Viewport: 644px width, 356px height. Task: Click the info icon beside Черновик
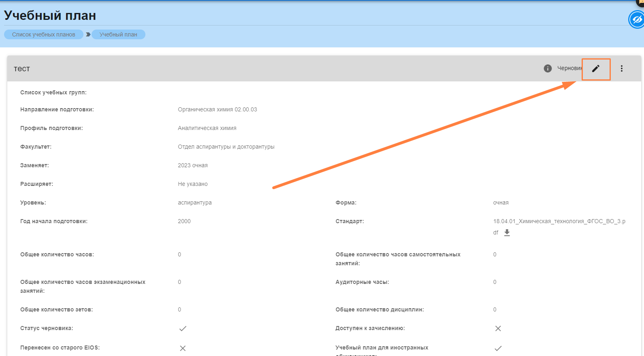coord(548,68)
